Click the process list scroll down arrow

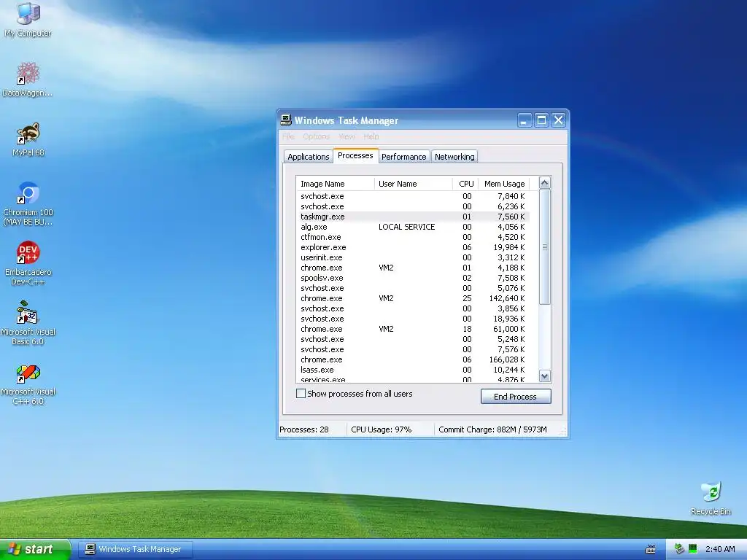[544, 376]
